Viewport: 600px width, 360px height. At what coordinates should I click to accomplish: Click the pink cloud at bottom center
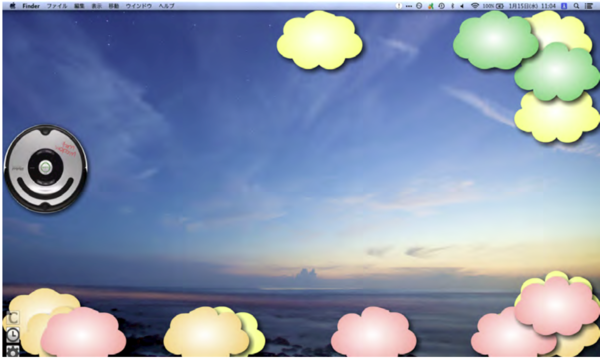pyautogui.click(x=373, y=332)
